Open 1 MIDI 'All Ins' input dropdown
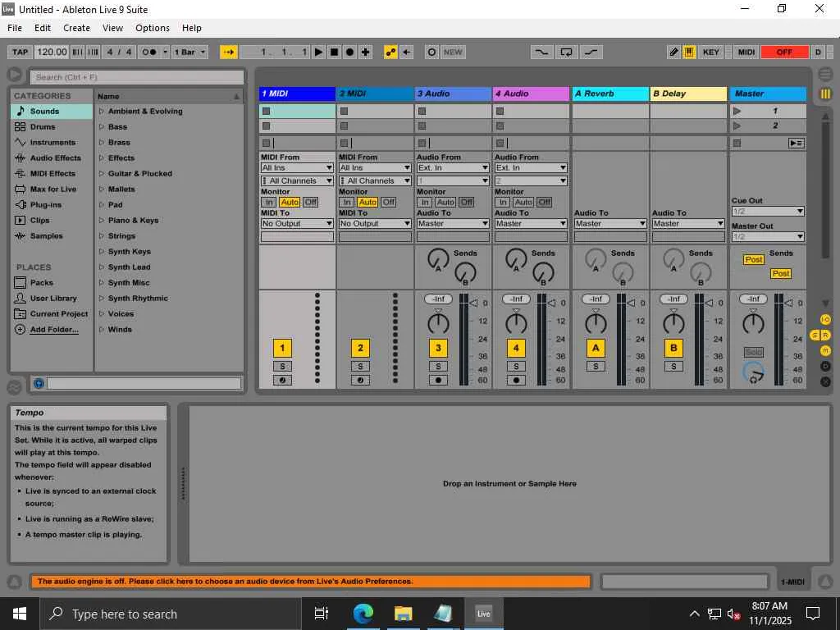Image resolution: width=840 pixels, height=630 pixels. (297, 167)
